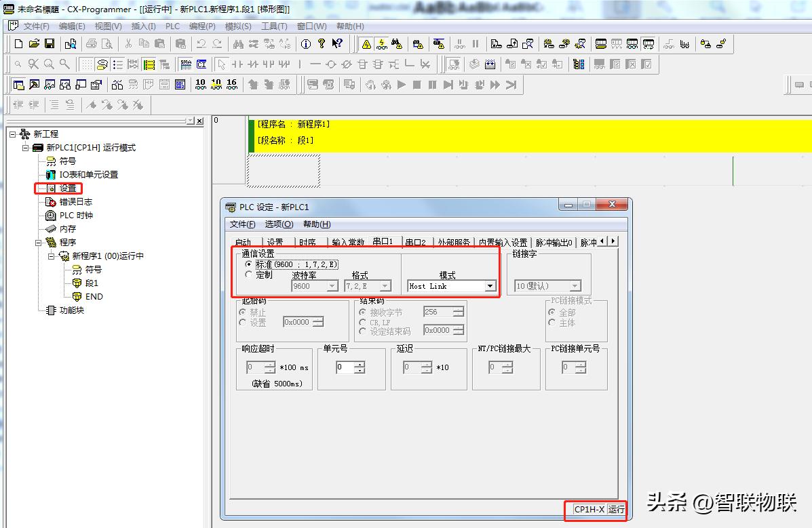Enable the 定制 communication option
The height and width of the screenshot is (528, 812).
click(248, 275)
